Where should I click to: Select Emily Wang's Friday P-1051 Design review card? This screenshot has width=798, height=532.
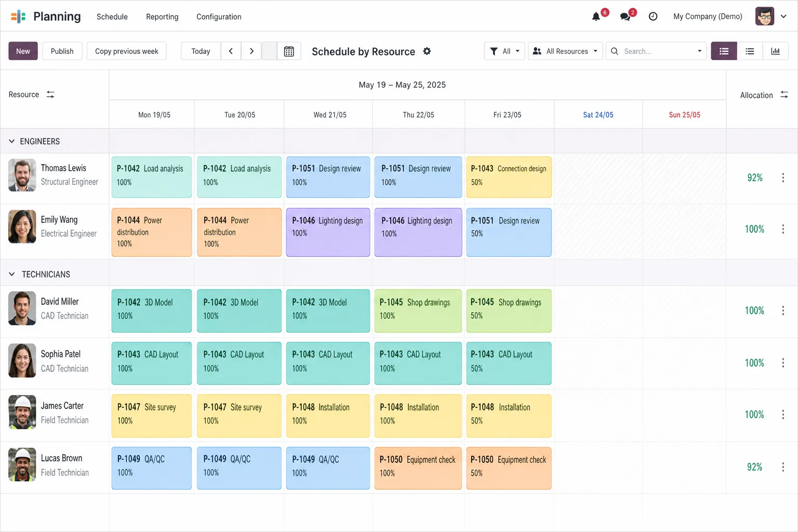point(509,232)
